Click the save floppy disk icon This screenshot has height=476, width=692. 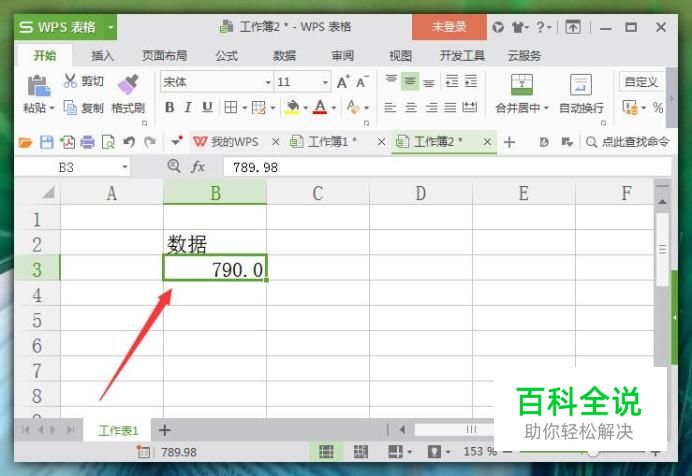coord(47,142)
